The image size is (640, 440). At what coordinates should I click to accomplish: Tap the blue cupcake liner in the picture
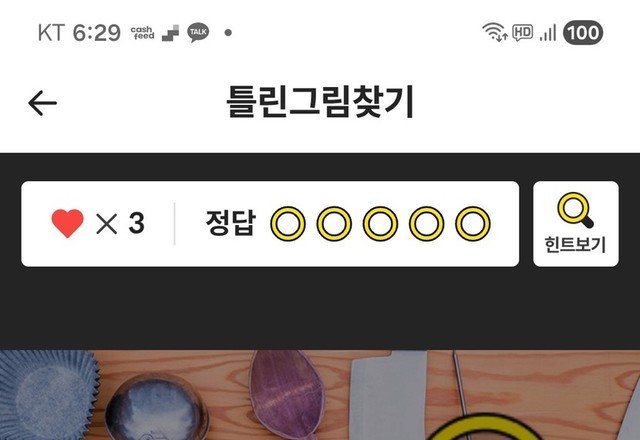click(x=48, y=394)
